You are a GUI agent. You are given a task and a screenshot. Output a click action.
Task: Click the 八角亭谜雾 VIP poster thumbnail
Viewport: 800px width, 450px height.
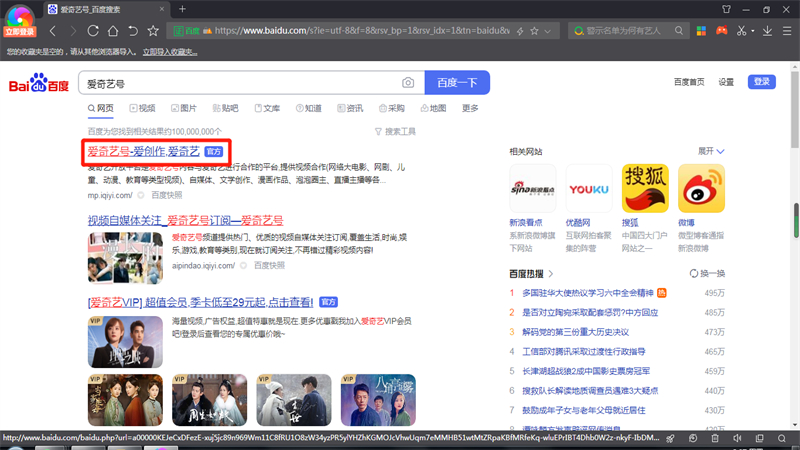(378, 400)
